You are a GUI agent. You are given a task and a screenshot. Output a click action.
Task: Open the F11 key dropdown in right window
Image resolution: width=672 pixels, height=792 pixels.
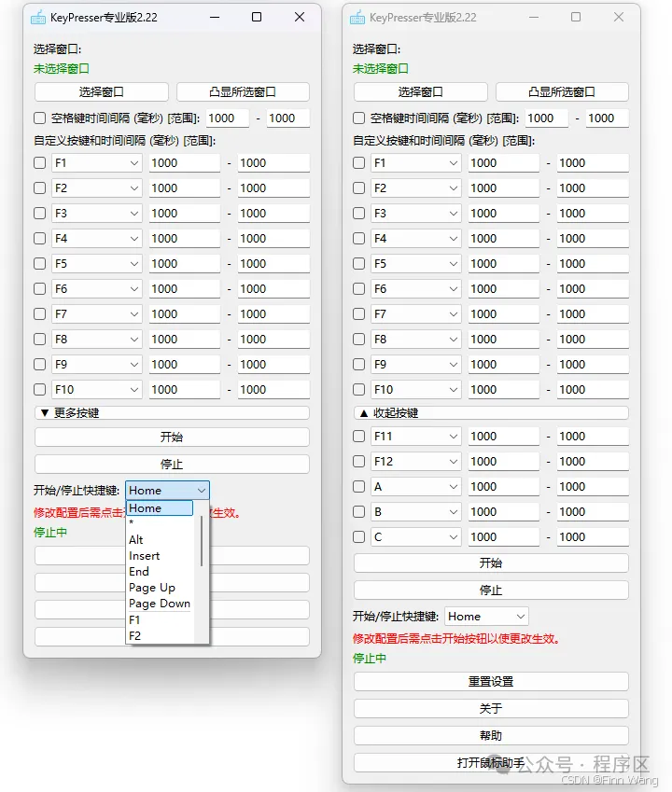click(416, 436)
